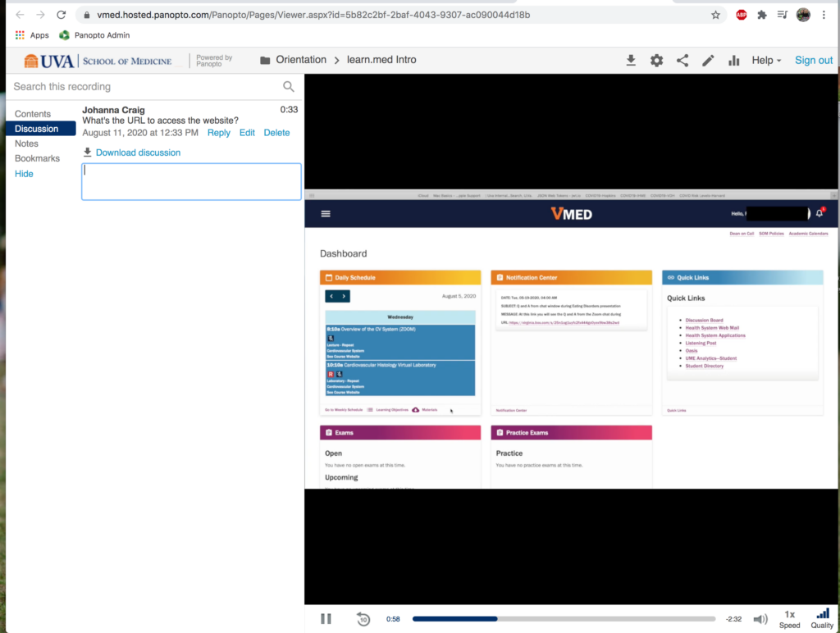Click Academic Calendars link in video
The width and height of the screenshot is (840, 633).
(x=808, y=234)
